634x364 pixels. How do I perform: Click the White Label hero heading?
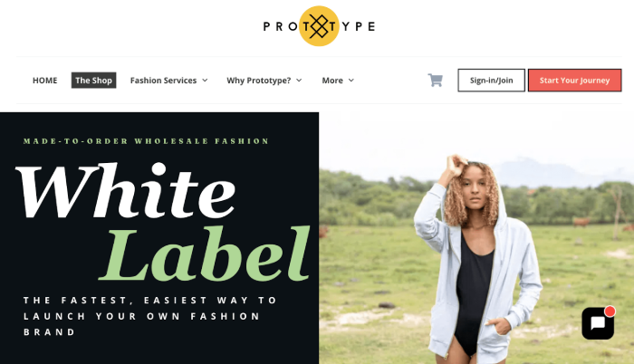tap(163, 222)
